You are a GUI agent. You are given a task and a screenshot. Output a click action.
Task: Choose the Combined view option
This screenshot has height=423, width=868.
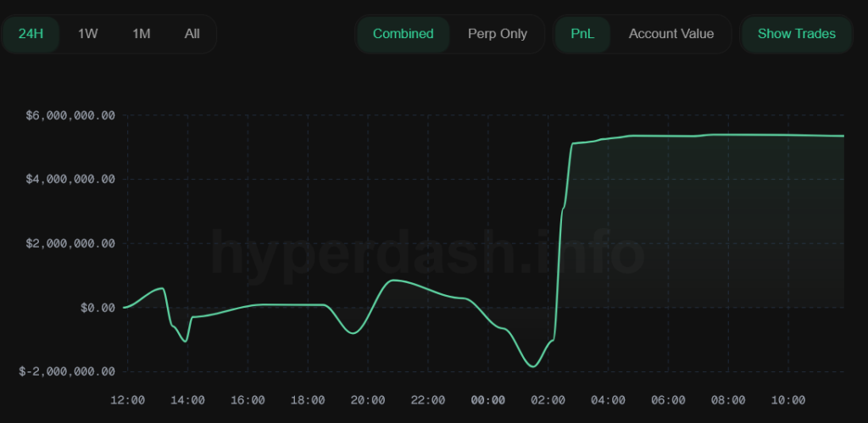coord(403,34)
